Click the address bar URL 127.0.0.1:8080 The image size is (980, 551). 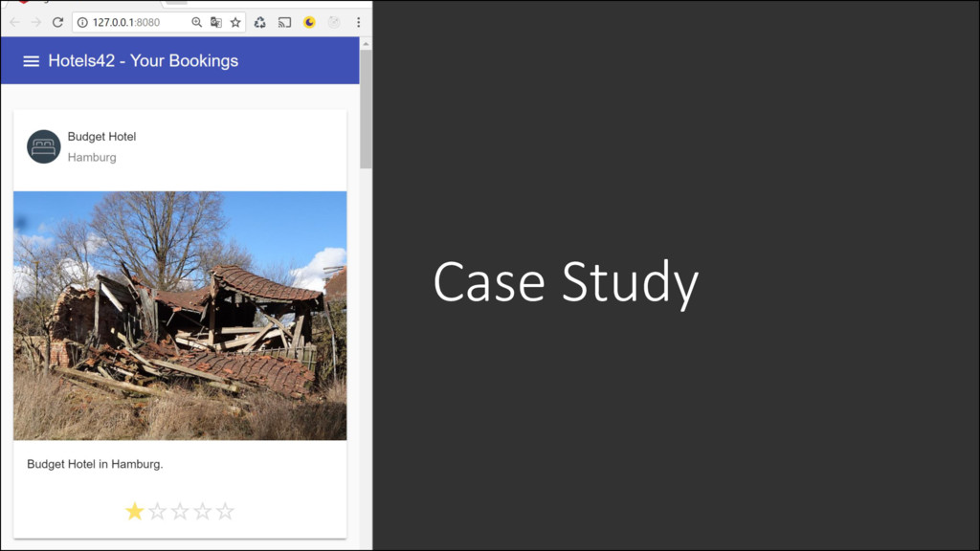(x=126, y=23)
